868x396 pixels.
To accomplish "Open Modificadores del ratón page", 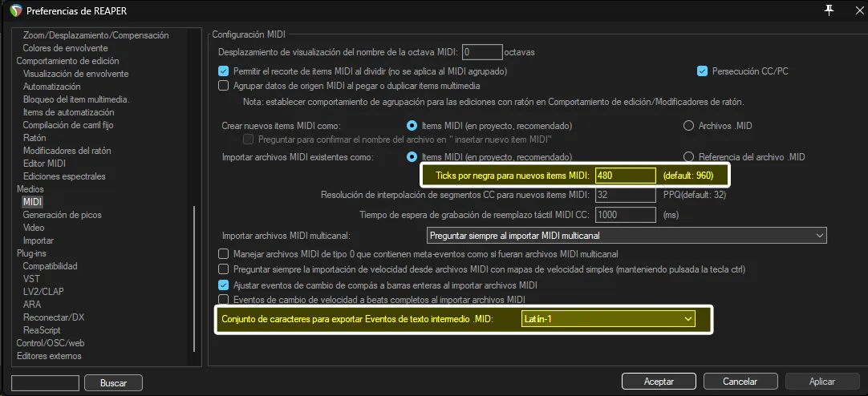I will pos(67,151).
